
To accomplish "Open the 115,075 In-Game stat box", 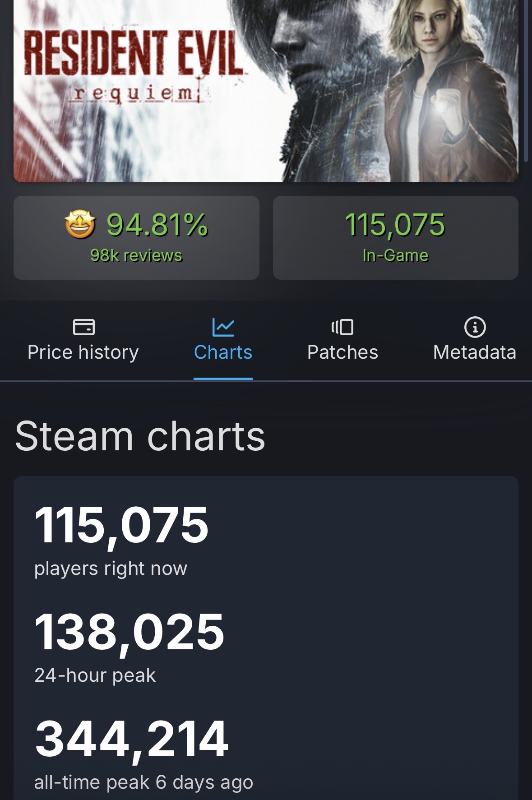I will click(x=395, y=238).
